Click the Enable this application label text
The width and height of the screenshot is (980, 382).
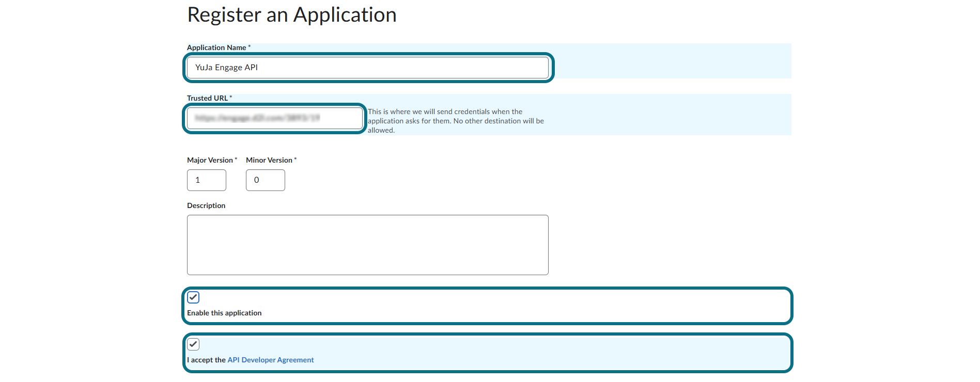(x=224, y=313)
